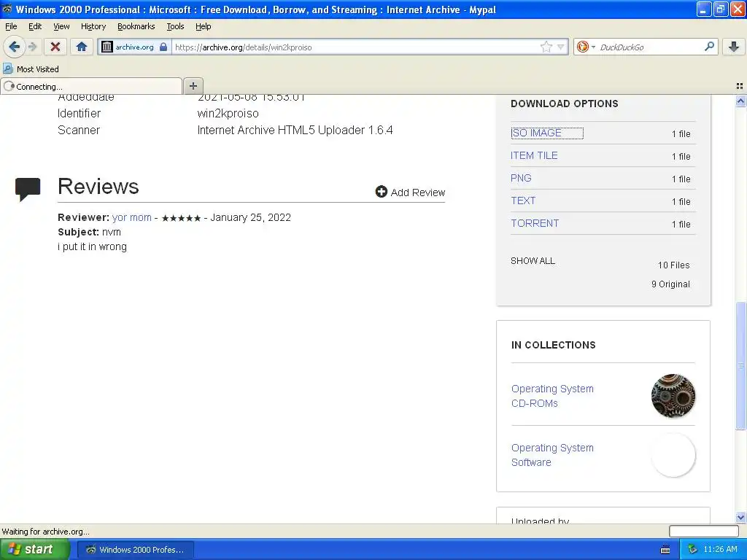The image size is (747, 560).
Task: Click the 11:26 AM clock
Action: pos(720,549)
